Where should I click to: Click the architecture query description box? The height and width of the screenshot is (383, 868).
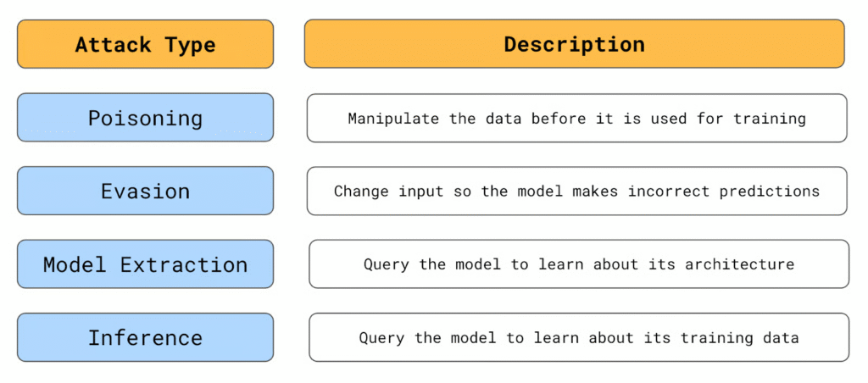click(579, 264)
